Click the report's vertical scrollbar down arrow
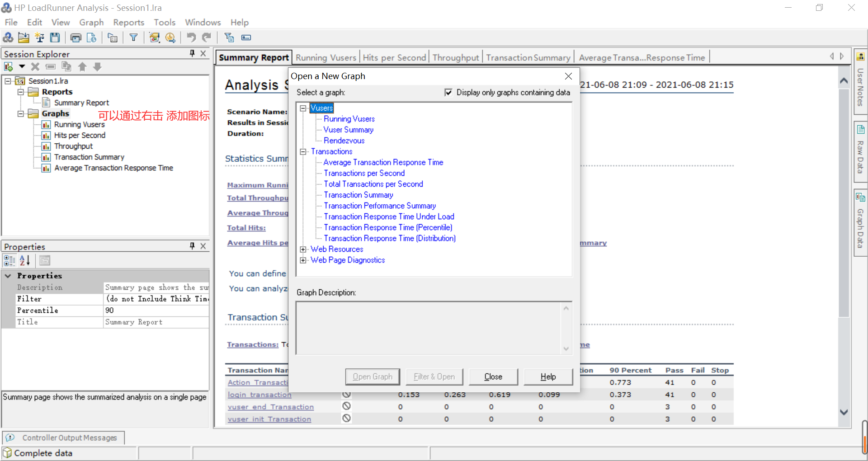This screenshot has height=461, width=868. 844,412
